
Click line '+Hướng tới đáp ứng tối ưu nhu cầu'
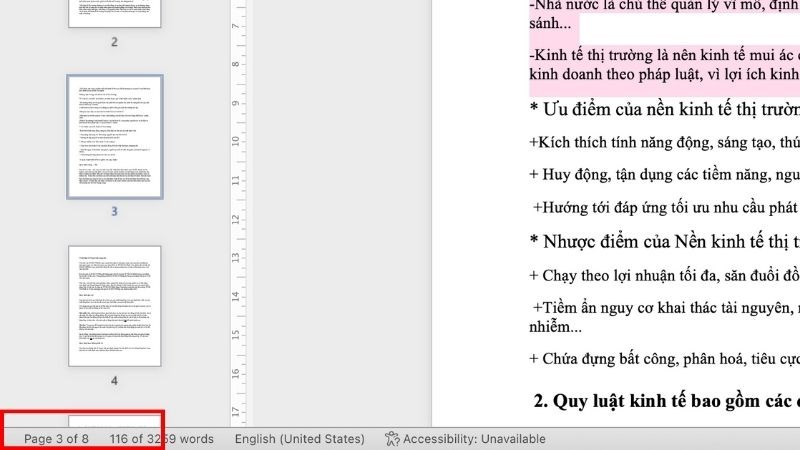(666, 207)
